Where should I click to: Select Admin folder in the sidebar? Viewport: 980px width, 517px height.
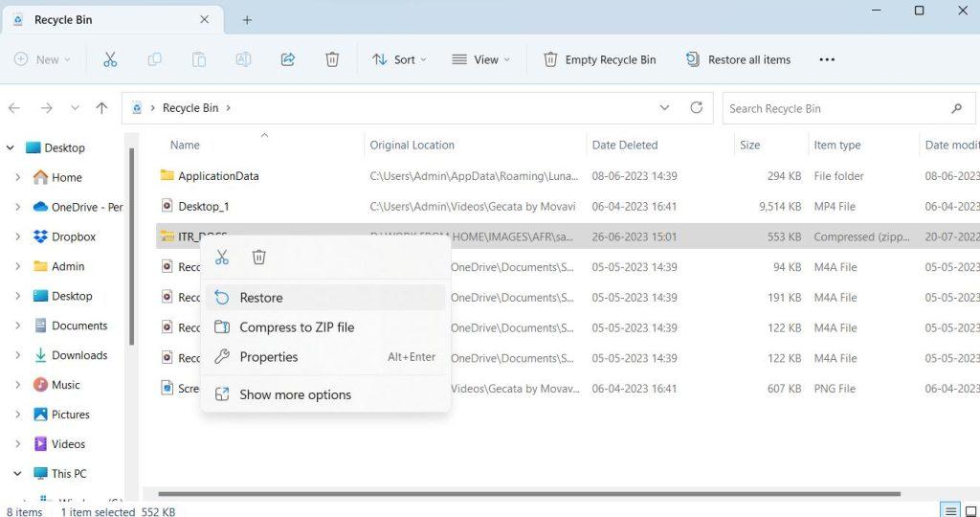click(68, 266)
